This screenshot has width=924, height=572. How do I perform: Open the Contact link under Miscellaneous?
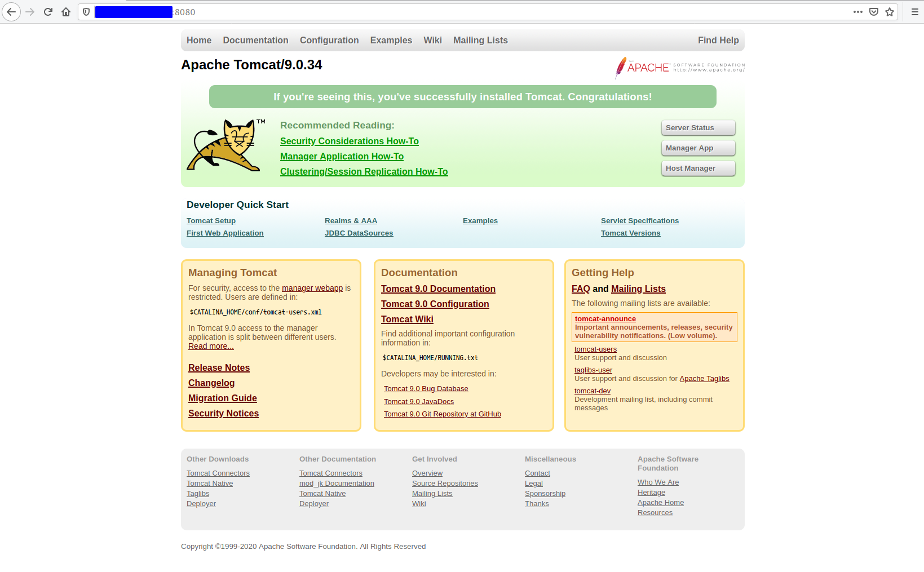click(x=537, y=473)
